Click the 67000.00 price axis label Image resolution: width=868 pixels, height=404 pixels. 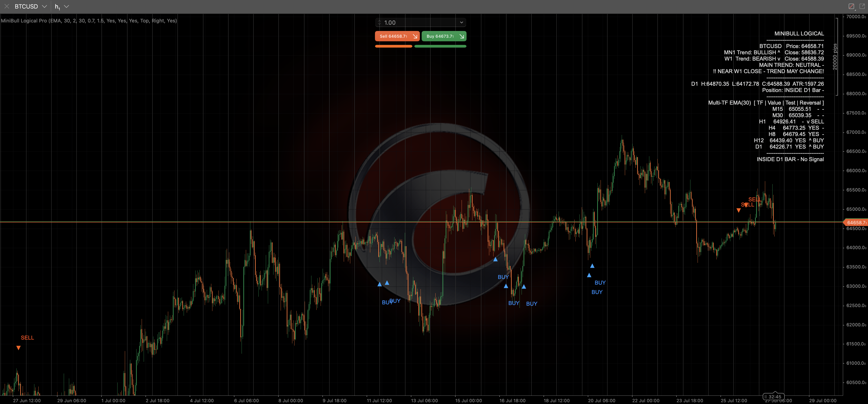pyautogui.click(x=856, y=132)
